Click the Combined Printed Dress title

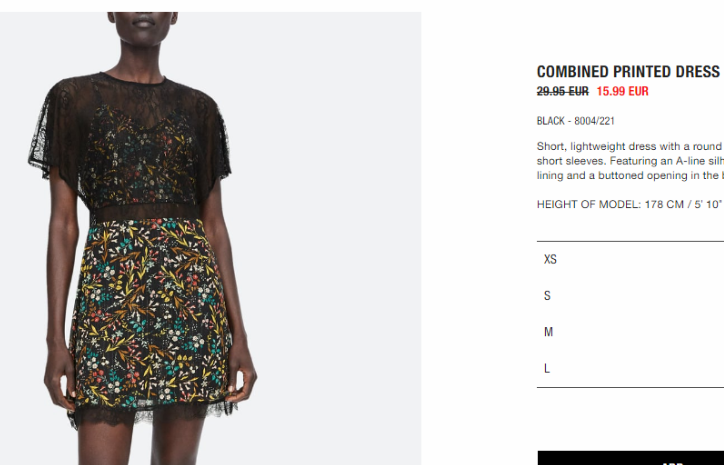(x=628, y=72)
